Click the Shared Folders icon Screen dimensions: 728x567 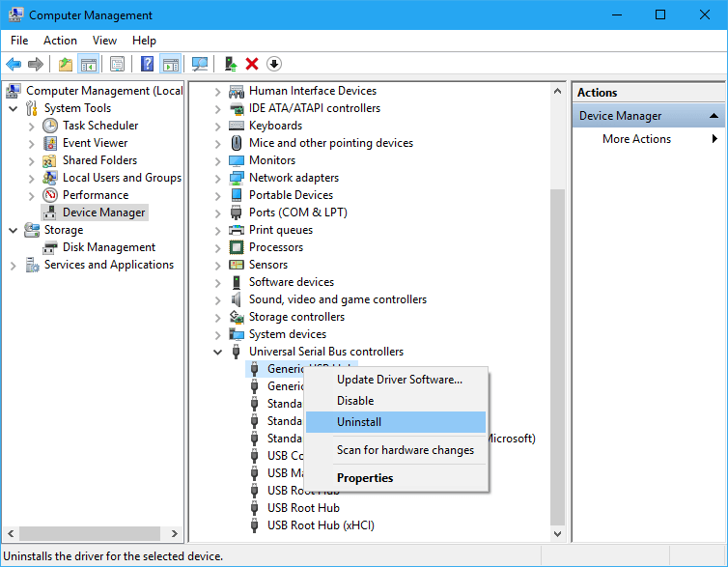coord(49,160)
